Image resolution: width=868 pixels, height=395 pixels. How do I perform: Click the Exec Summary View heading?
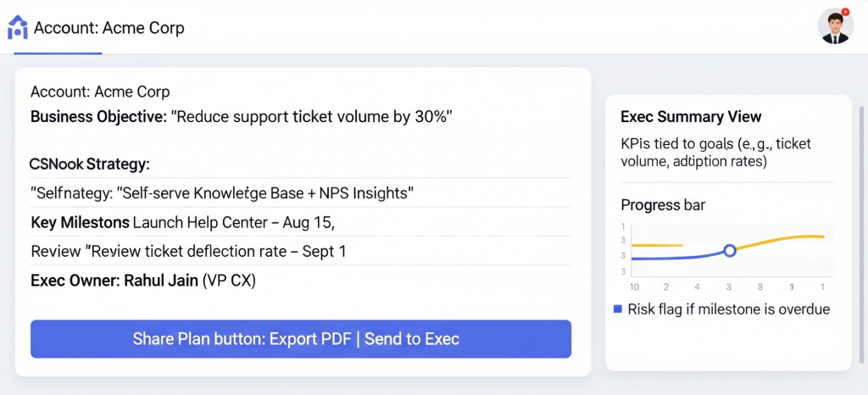tap(691, 117)
